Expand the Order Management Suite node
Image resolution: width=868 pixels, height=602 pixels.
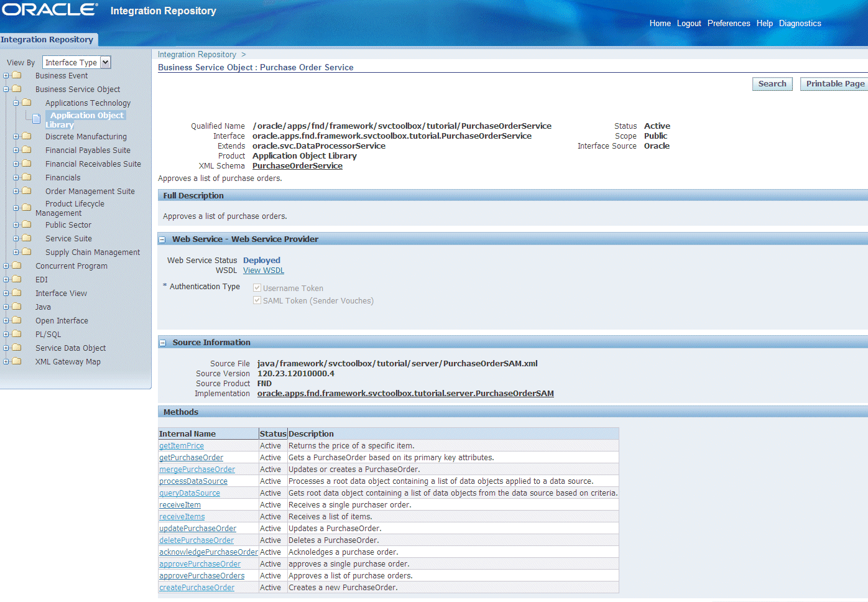pyautogui.click(x=16, y=192)
